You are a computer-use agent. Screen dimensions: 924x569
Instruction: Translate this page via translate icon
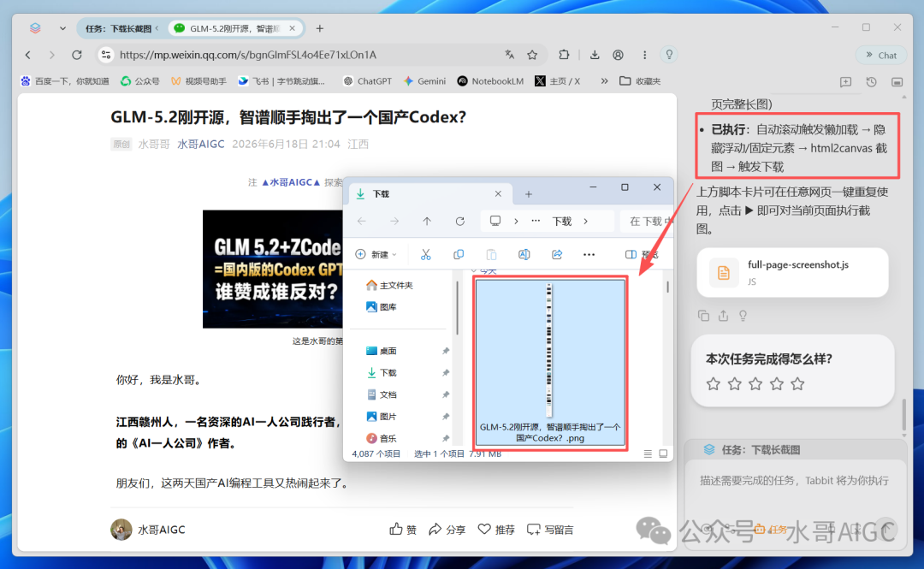point(509,55)
